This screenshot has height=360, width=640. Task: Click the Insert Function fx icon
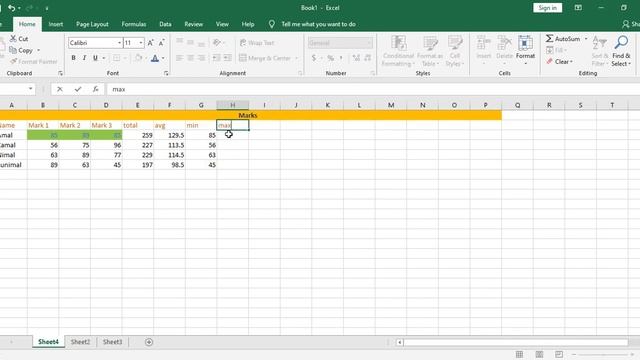click(95, 89)
